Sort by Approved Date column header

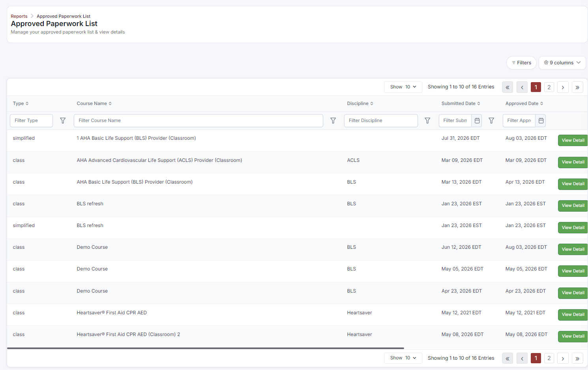click(x=524, y=103)
